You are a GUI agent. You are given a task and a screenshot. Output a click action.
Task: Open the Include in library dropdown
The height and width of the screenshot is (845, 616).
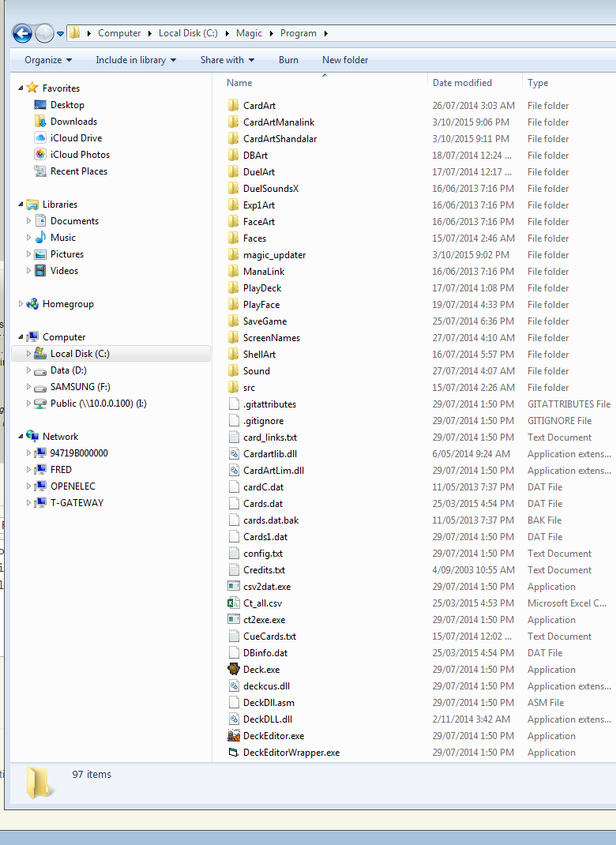pyautogui.click(x=136, y=60)
